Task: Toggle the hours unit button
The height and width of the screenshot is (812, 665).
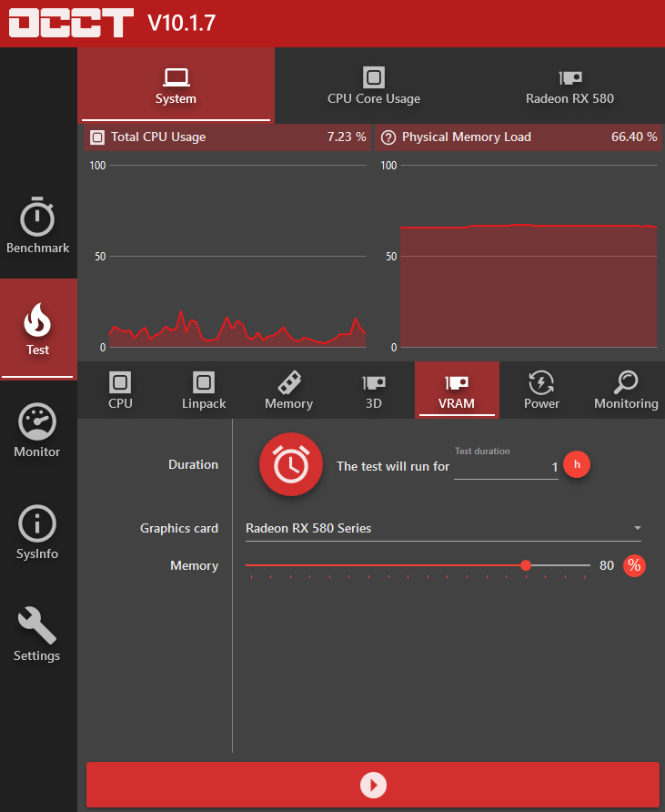Action: coord(577,464)
